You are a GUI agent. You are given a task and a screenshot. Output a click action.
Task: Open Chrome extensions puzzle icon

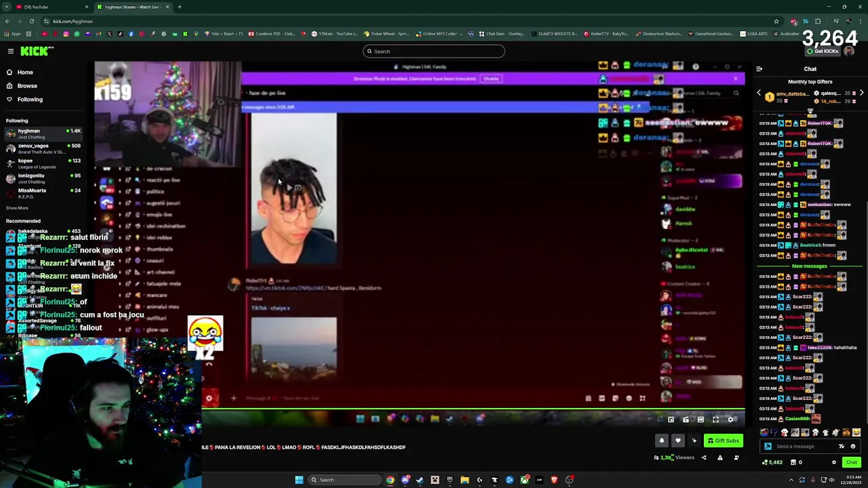pos(818,21)
